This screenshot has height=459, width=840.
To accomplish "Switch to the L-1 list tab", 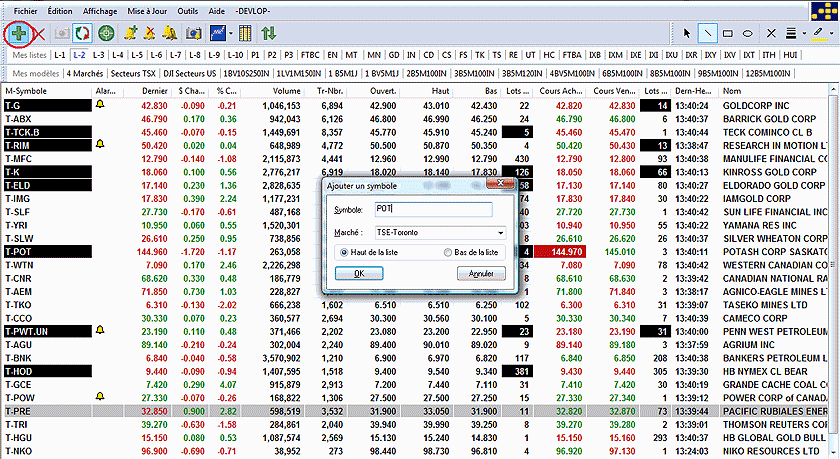I will tap(59, 55).
